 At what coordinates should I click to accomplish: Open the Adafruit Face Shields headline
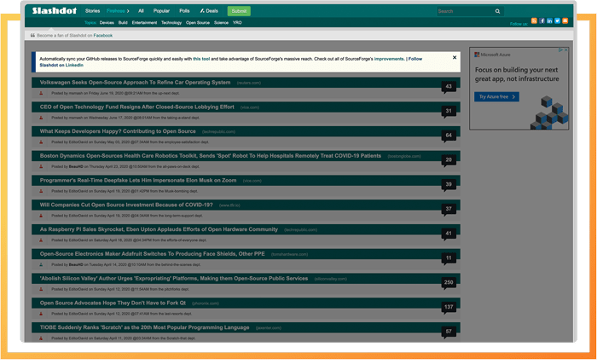[153, 254]
